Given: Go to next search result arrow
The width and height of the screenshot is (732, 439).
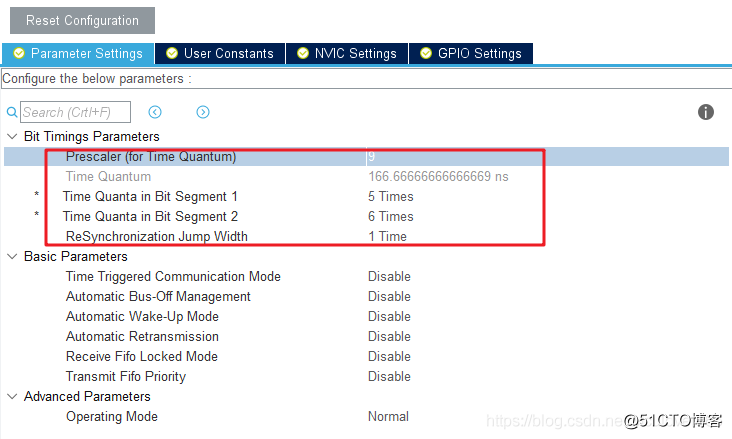Looking at the screenshot, I should (203, 112).
